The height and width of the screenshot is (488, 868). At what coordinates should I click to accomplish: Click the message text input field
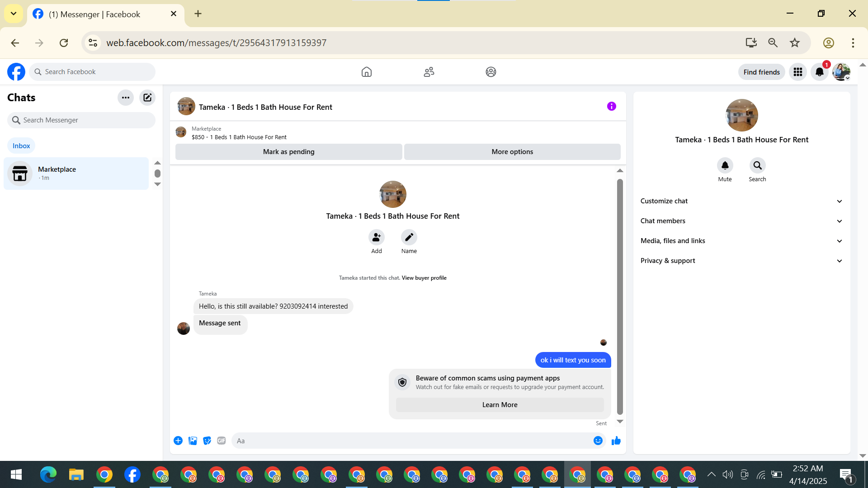407,441
